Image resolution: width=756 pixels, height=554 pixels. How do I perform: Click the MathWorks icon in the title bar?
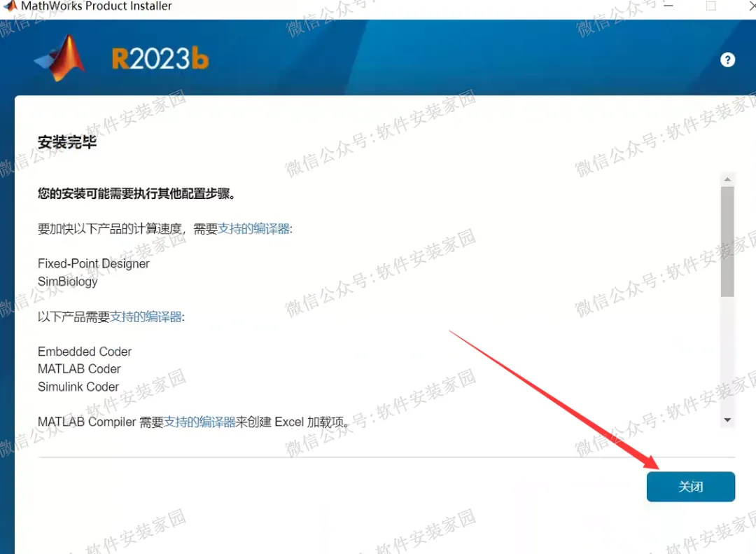(10, 6)
